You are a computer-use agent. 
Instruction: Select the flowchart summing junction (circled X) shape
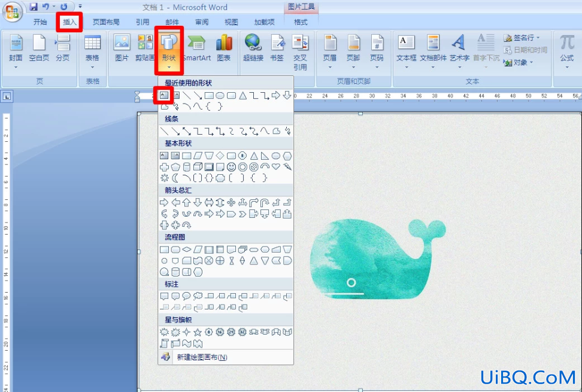tap(209, 261)
